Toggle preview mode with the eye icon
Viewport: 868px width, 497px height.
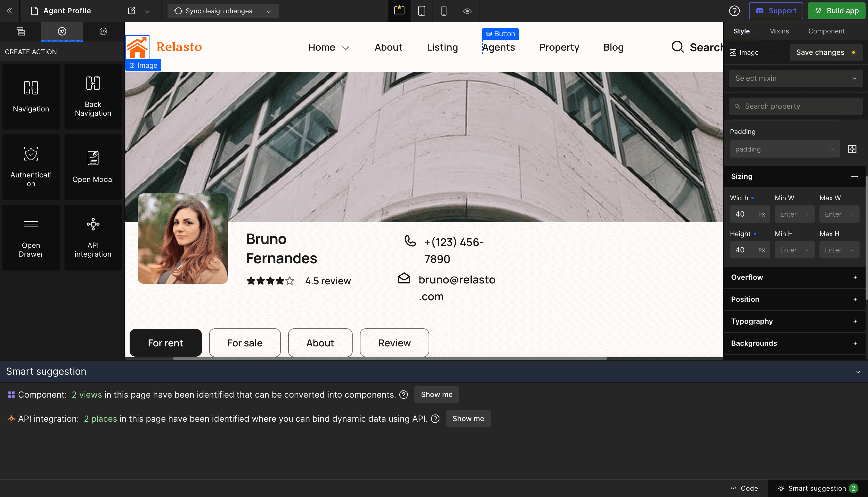point(467,11)
